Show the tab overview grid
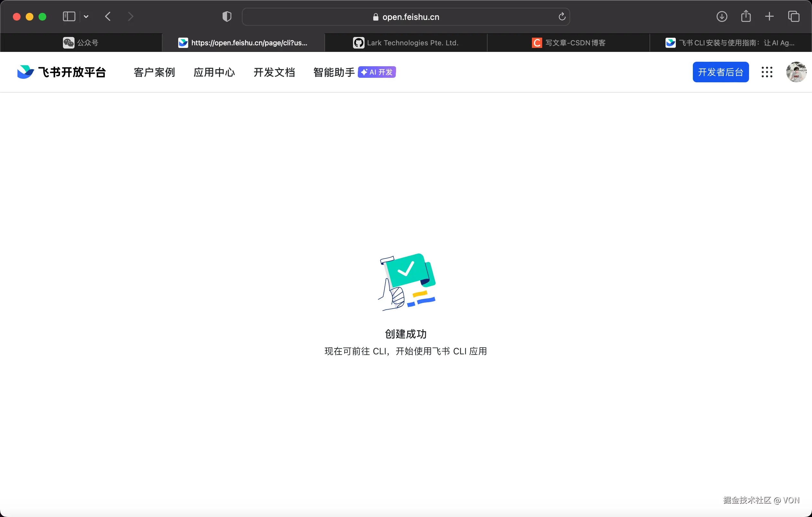This screenshot has width=812, height=517. [x=794, y=16]
